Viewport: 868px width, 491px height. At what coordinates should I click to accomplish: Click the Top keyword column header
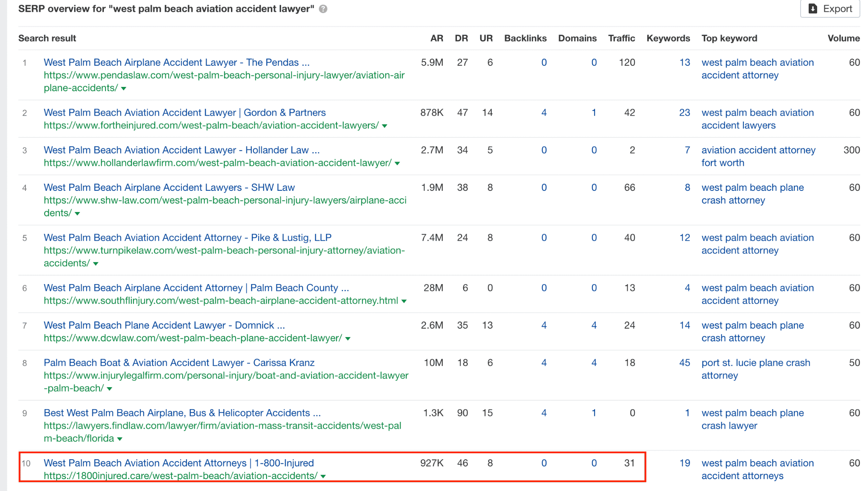[x=729, y=38]
